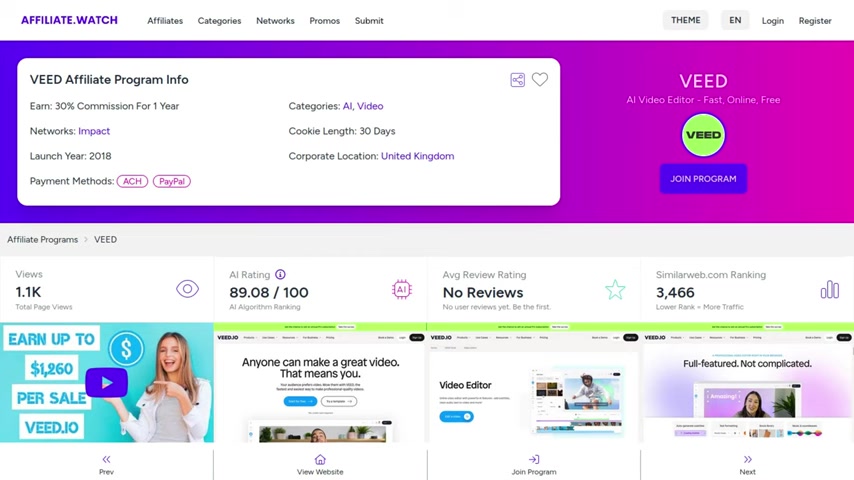Click the Similarweb bar chart icon
The image size is (854, 480).
(829, 289)
